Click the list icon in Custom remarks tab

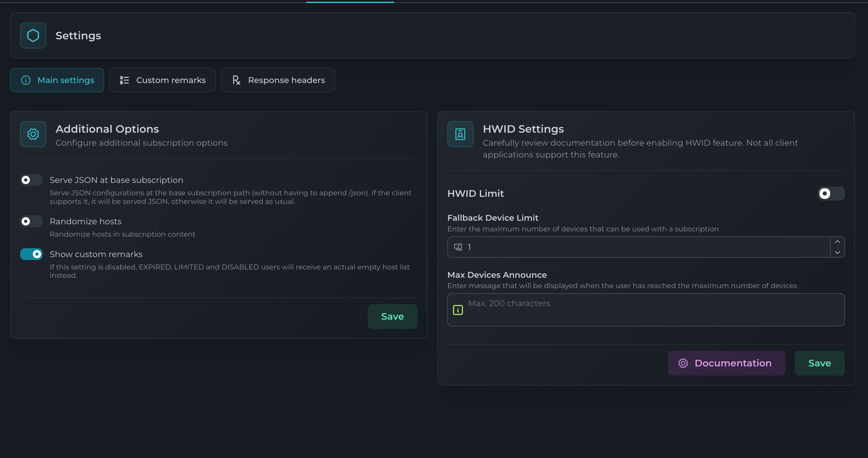coord(124,80)
